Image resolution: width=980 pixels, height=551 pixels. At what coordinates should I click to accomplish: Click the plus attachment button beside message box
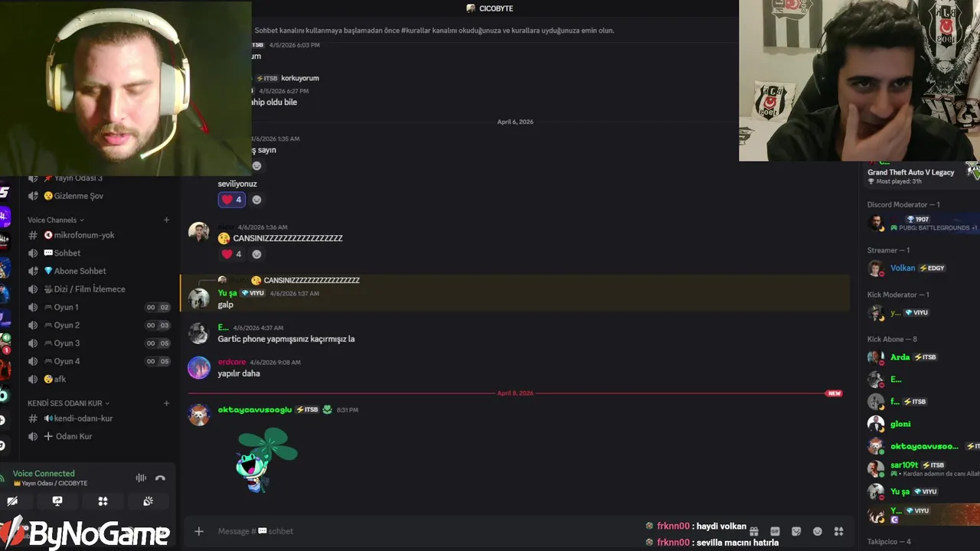click(x=199, y=531)
